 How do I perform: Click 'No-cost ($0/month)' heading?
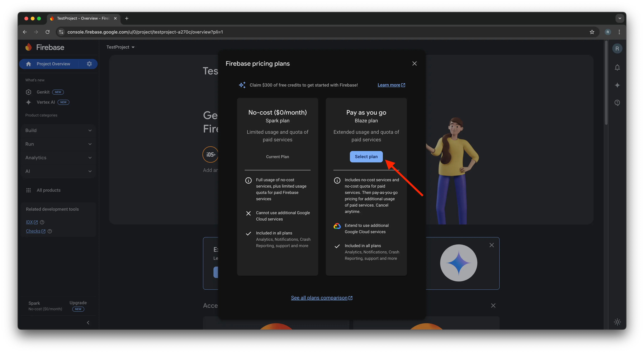coord(277,113)
